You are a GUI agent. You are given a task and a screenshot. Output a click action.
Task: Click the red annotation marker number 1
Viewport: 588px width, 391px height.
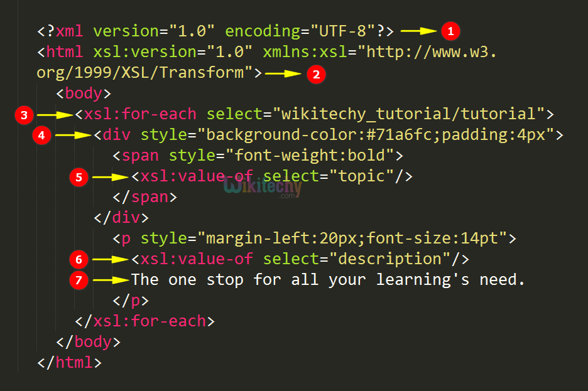point(450,30)
